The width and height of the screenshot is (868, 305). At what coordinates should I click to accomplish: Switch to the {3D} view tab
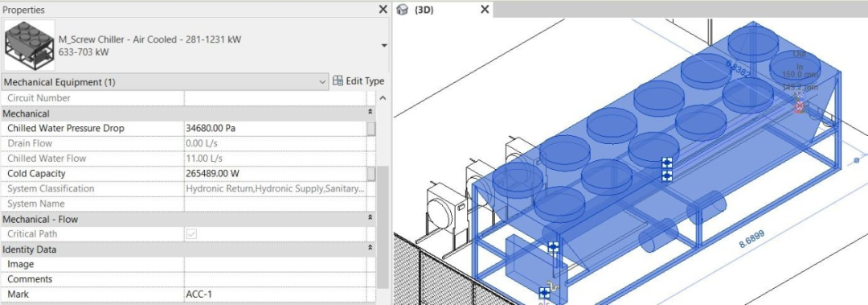(424, 10)
